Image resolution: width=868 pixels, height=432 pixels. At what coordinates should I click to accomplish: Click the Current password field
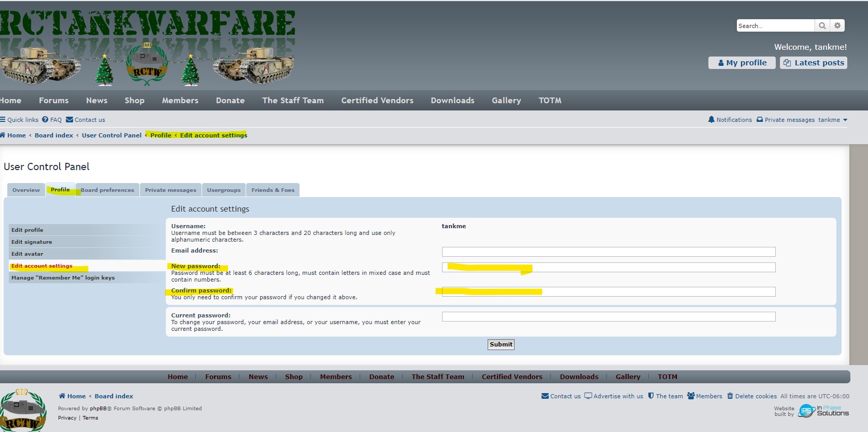608,317
